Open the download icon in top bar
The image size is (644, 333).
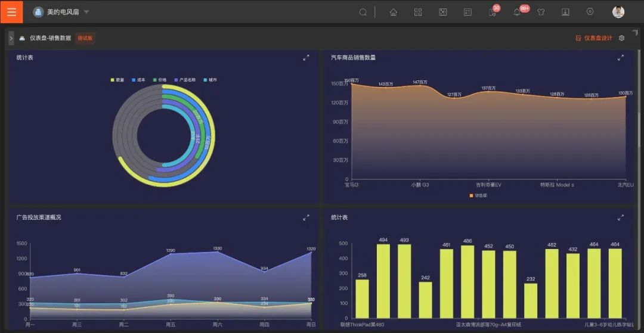565,12
